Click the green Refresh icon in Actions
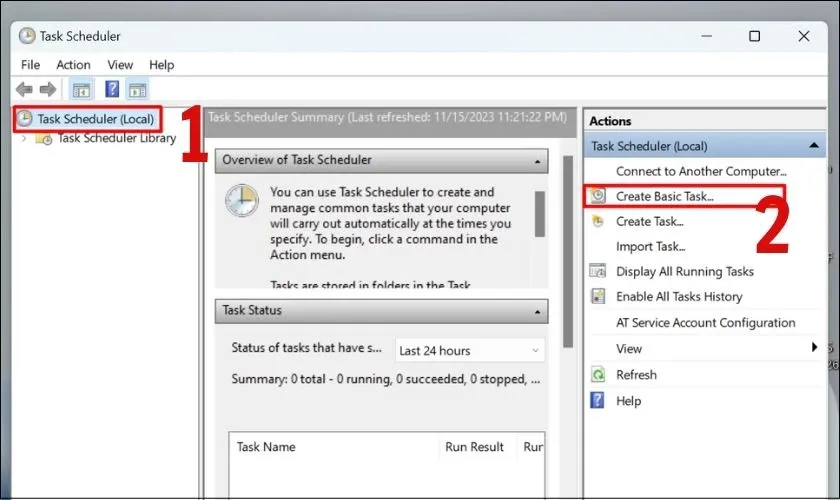Screen dimensions: 840x500 point(598,374)
